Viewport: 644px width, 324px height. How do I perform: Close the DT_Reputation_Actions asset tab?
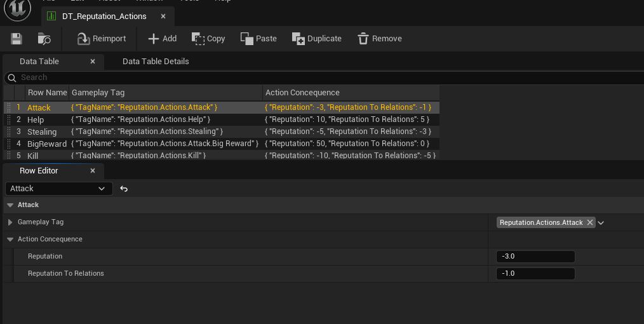click(163, 17)
